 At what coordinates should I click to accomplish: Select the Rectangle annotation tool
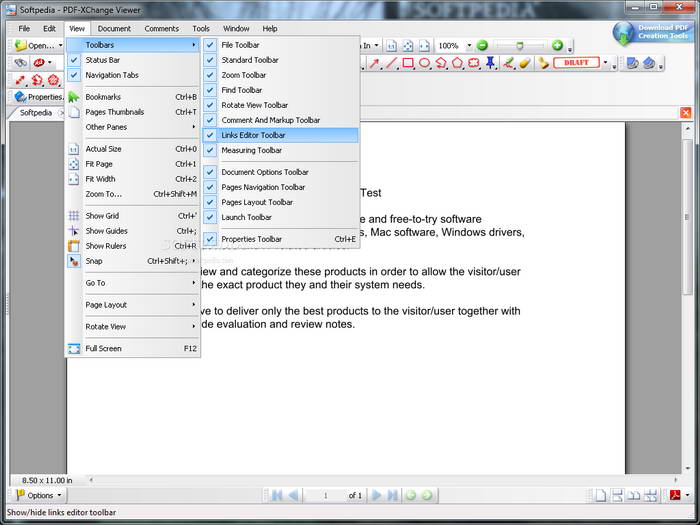(x=408, y=63)
